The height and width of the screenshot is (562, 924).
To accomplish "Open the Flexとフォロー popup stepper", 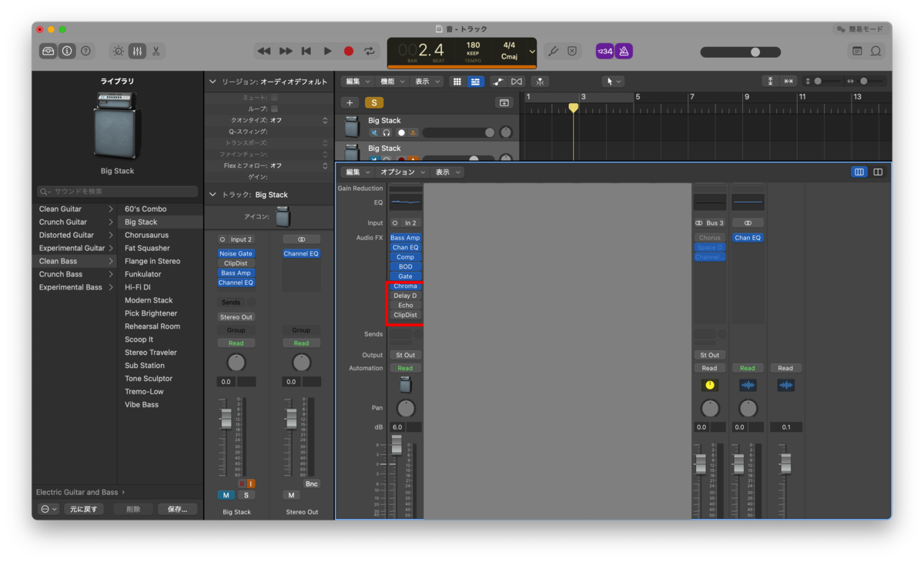I will [325, 166].
